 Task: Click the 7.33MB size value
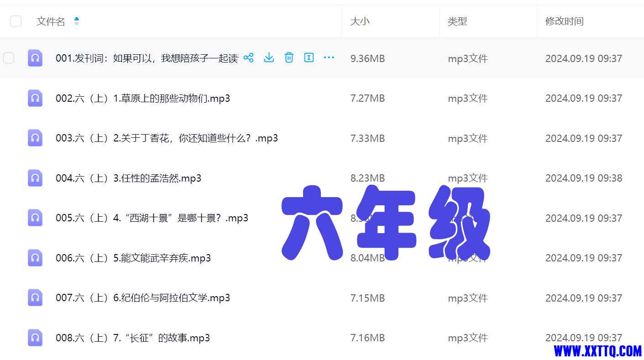[x=367, y=138]
